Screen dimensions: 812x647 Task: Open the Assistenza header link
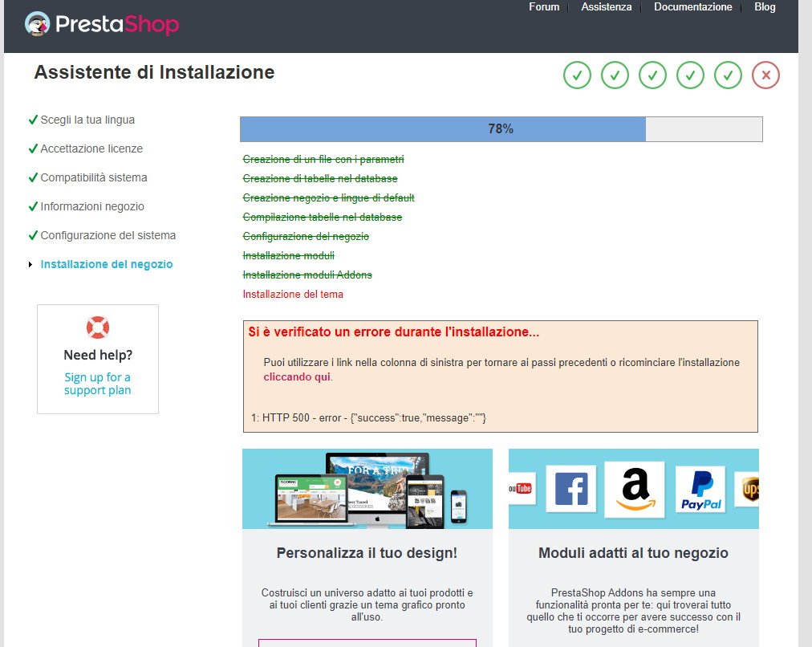coord(606,6)
